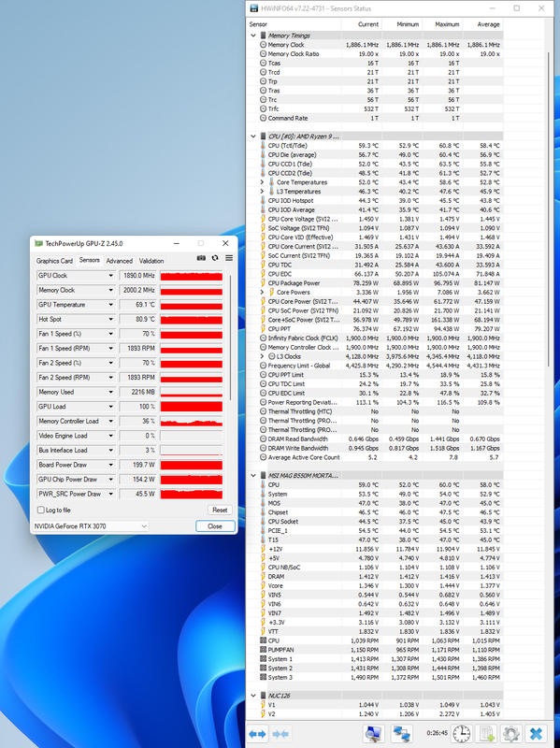Click the Current column header in HWiNFO
Image resolution: width=560 pixels, height=748 pixels.
(x=361, y=24)
